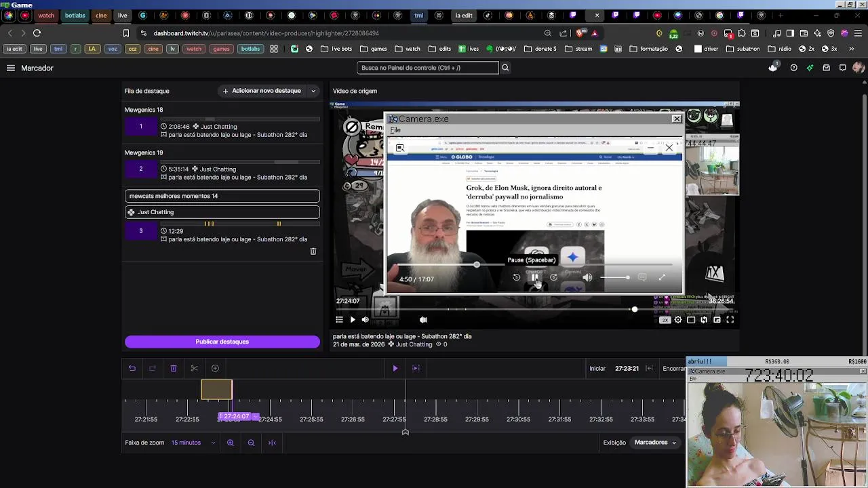Screen dimensions: 868x488
Task: Open the Encerrar end-time control
Action: pos(673,369)
